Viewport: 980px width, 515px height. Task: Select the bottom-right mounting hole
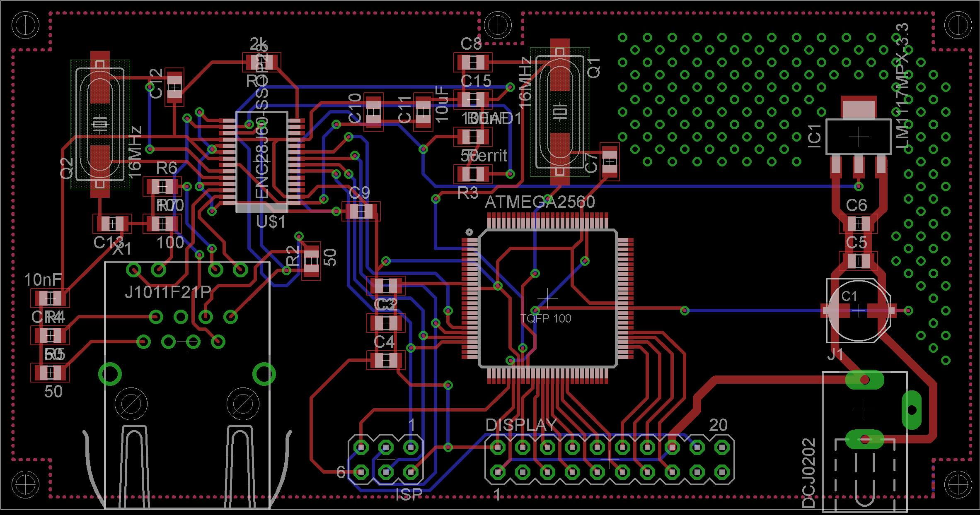coord(958,484)
